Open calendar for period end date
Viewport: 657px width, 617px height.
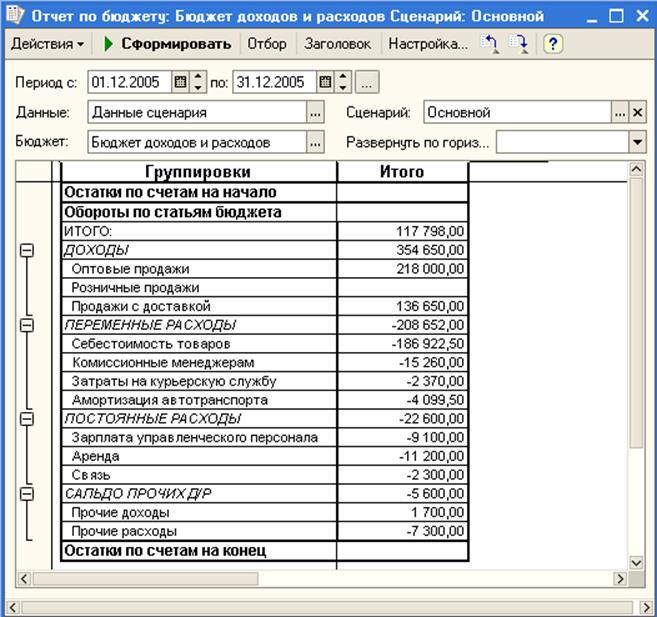click(325, 82)
